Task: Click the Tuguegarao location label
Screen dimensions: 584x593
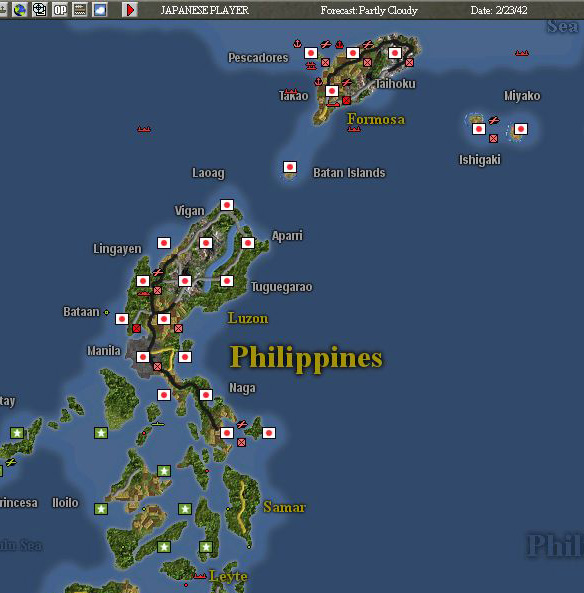Action: (282, 287)
